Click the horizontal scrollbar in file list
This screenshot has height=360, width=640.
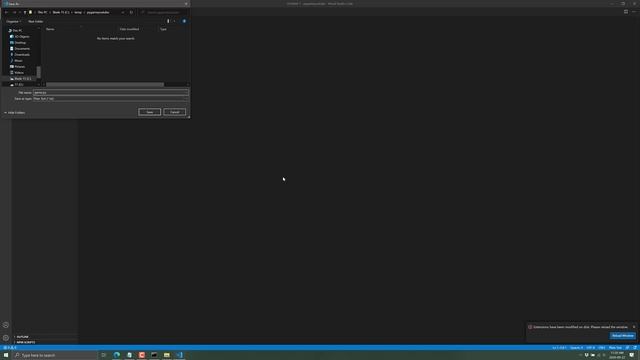pyautogui.click(x=105, y=84)
